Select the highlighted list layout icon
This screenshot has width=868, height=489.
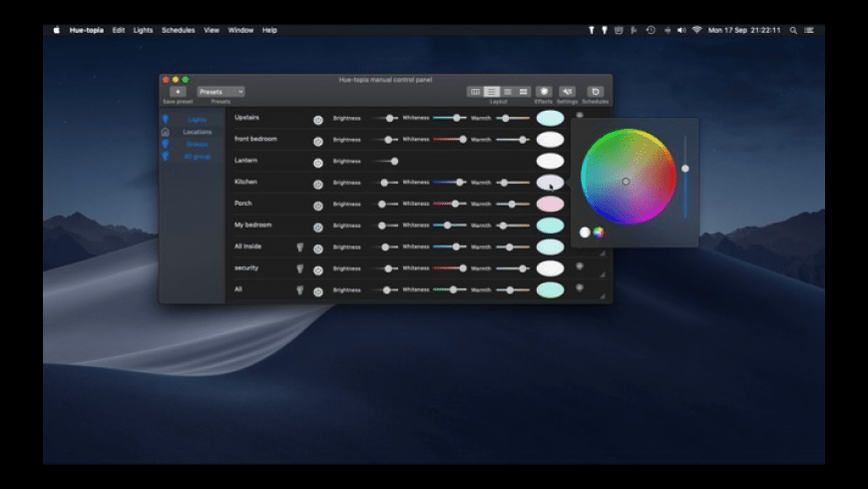tap(491, 92)
